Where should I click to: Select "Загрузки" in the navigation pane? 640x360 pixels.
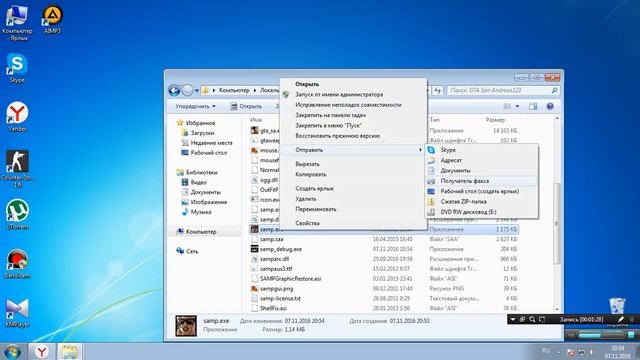(x=198, y=133)
